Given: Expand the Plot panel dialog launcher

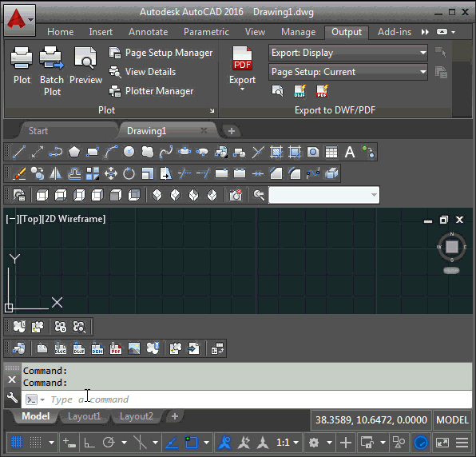Looking at the screenshot, I should coord(212,111).
